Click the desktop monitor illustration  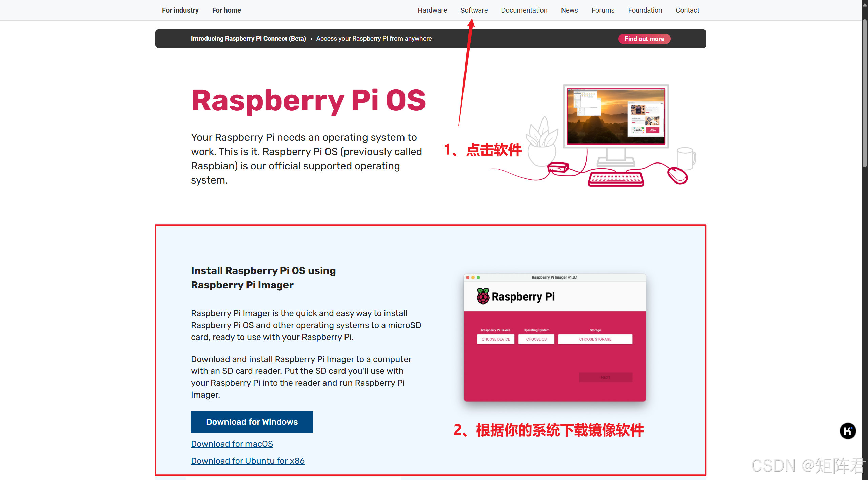(616, 116)
